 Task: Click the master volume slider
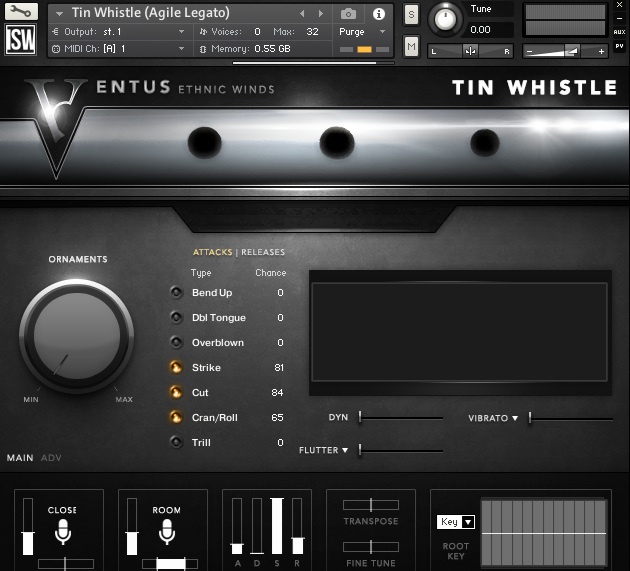click(565, 51)
